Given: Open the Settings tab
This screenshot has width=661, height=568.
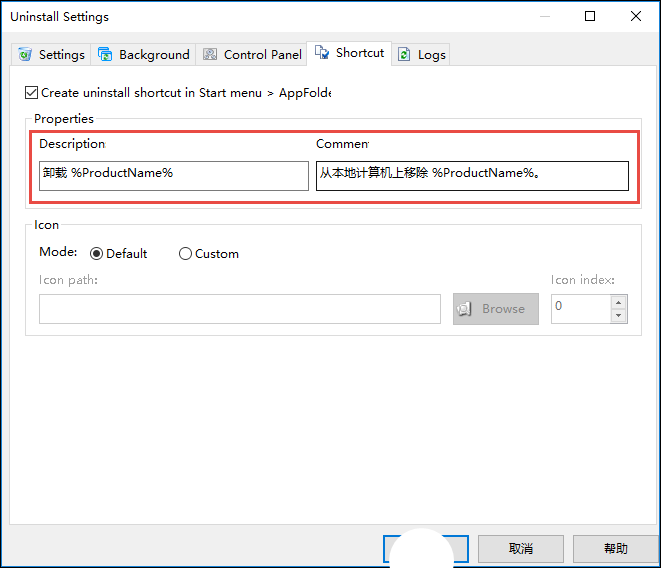Looking at the screenshot, I should coord(51,54).
